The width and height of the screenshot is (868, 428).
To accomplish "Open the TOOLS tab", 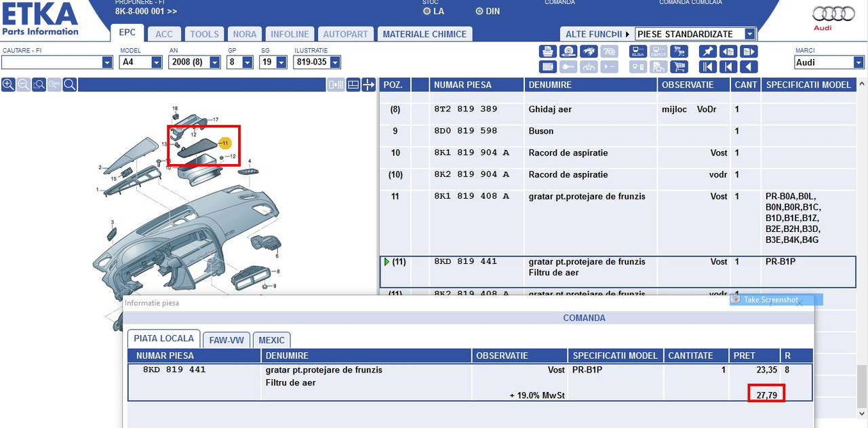I will click(x=205, y=34).
